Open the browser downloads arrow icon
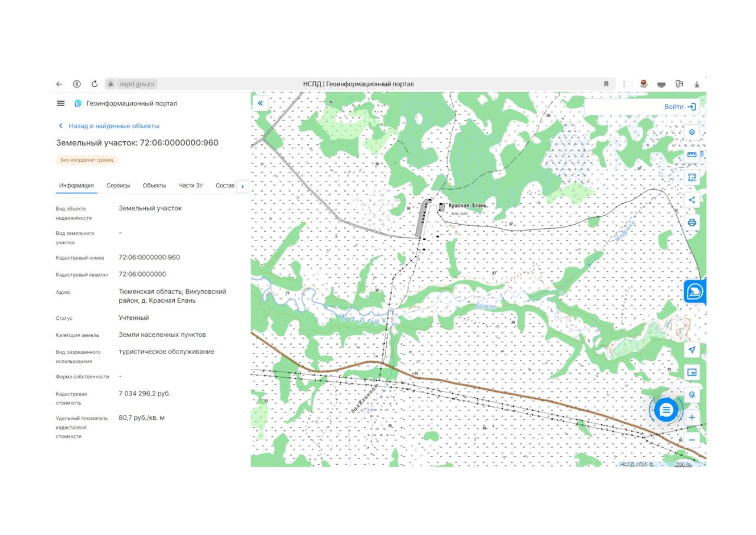Screen dimensions: 756x535 coord(697,84)
